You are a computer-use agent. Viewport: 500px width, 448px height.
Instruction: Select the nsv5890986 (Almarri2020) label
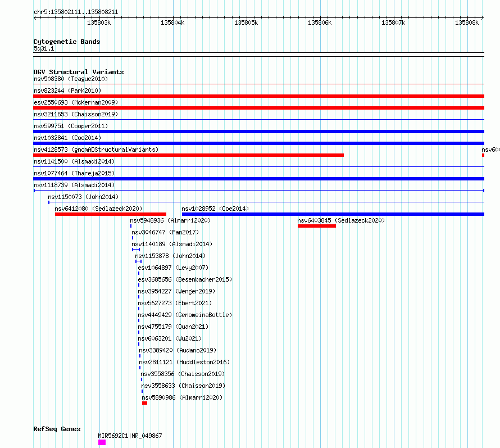pyautogui.click(x=182, y=397)
